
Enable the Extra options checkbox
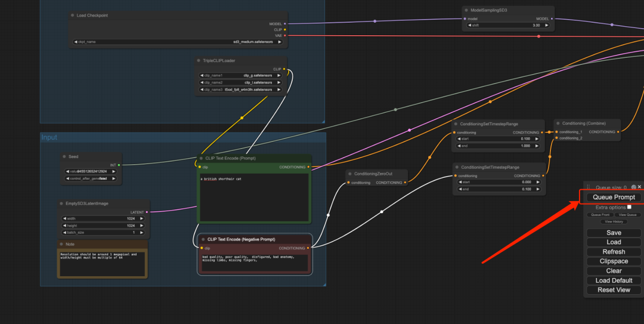coord(629,207)
